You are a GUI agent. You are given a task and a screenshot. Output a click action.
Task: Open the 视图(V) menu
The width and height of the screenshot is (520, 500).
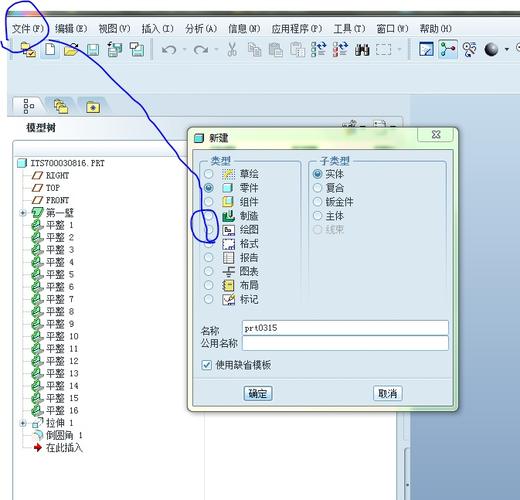click(x=114, y=29)
